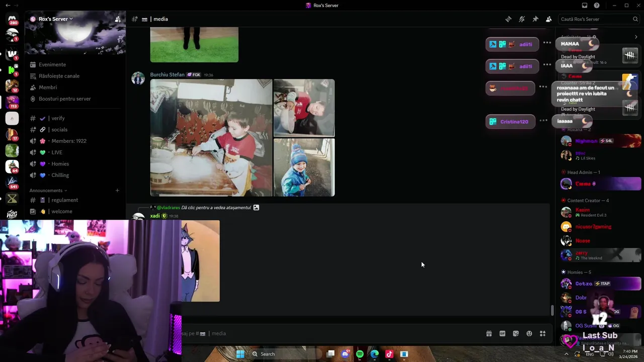Open Spotify from the taskbar
Screen dimensions: 644x362
tap(360, 354)
